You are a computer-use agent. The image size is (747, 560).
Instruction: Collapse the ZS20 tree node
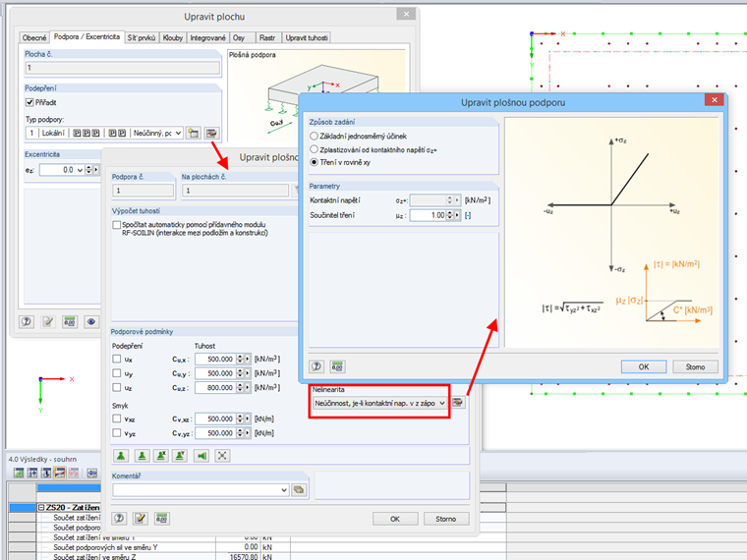[x=41, y=508]
